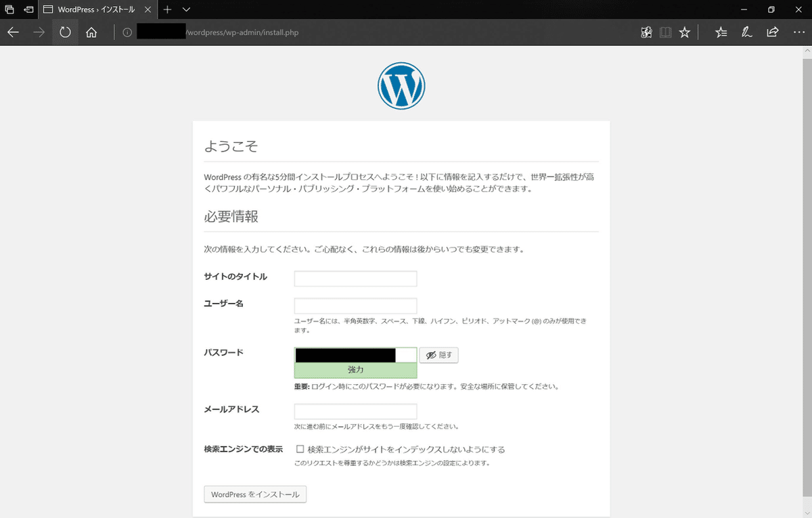Toggle password visibility with 隠す button
The width and height of the screenshot is (812, 518).
pyautogui.click(x=439, y=355)
